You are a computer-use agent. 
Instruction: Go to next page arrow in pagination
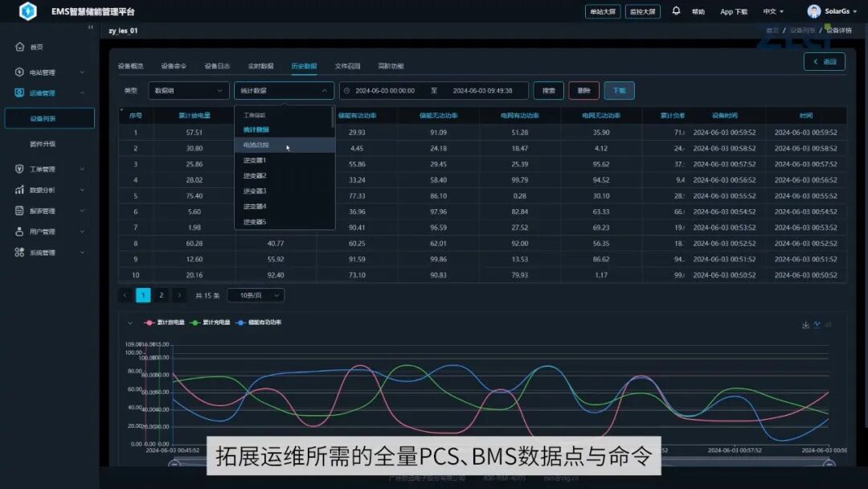coord(179,295)
